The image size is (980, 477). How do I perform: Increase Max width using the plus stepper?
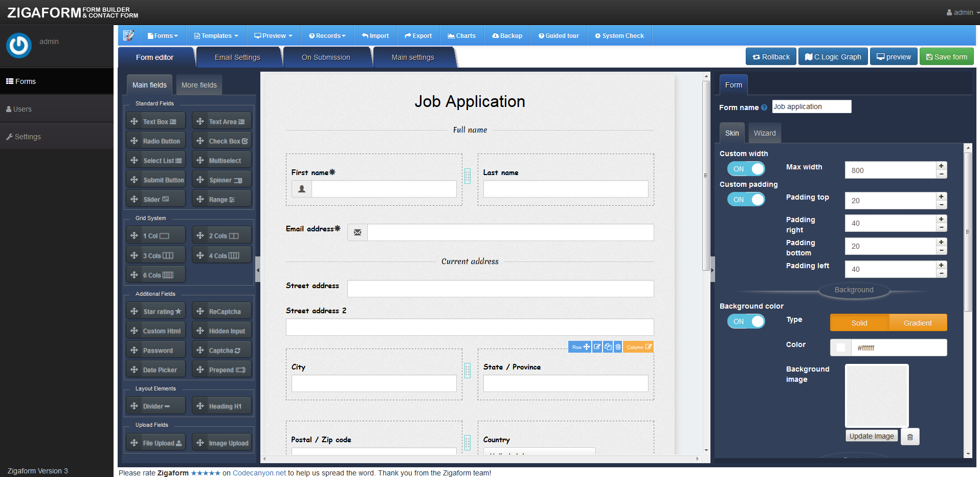(x=941, y=166)
